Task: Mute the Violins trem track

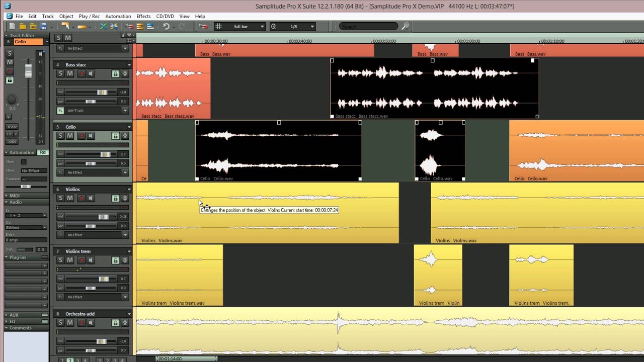Action: [70, 260]
